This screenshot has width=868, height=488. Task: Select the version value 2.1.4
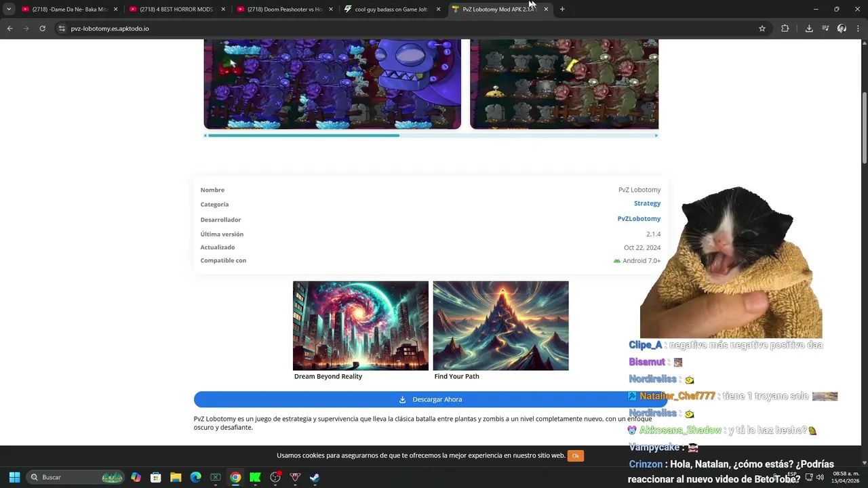click(x=653, y=234)
